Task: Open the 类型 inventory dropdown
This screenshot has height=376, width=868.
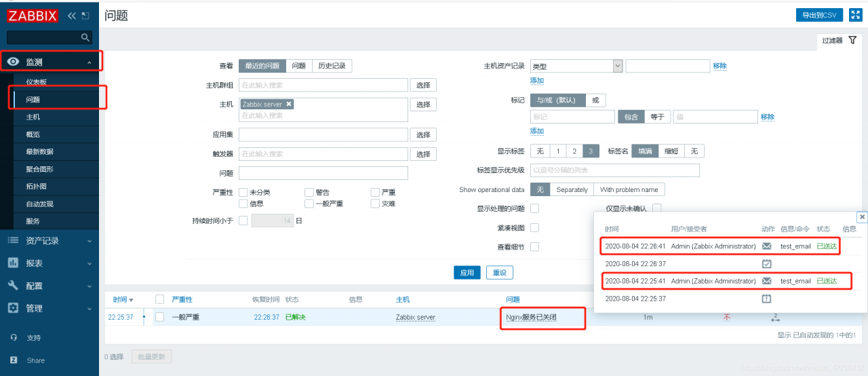Action: pyautogui.click(x=576, y=66)
